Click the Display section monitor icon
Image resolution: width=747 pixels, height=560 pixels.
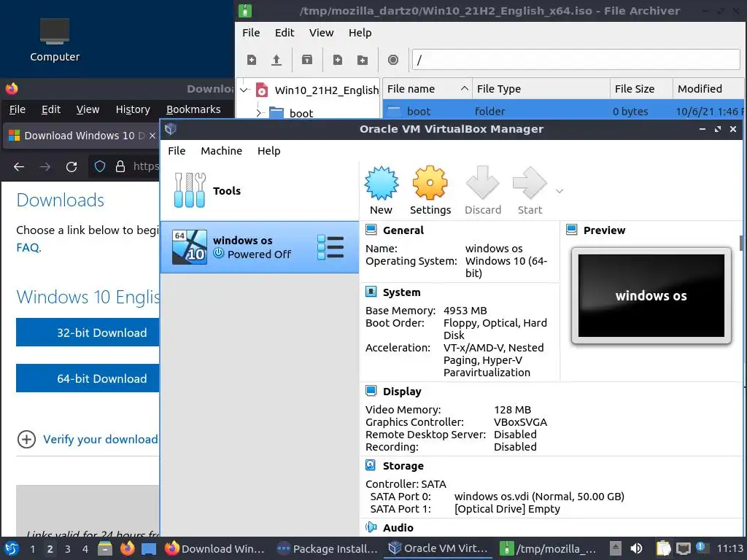[x=371, y=391]
